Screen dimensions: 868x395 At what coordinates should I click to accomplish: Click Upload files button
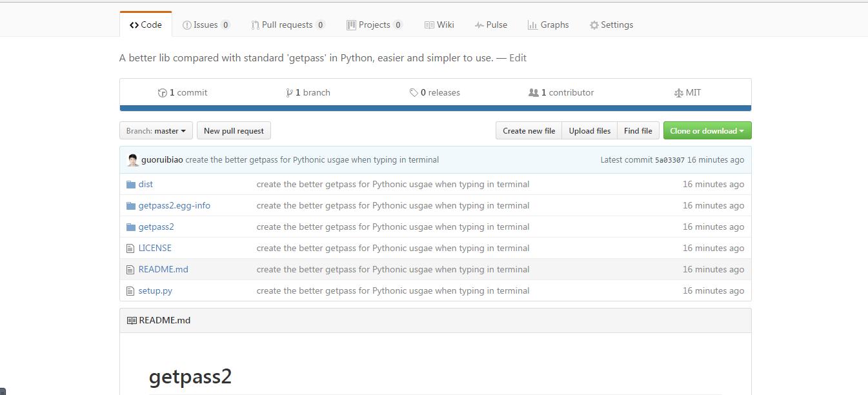tap(590, 130)
